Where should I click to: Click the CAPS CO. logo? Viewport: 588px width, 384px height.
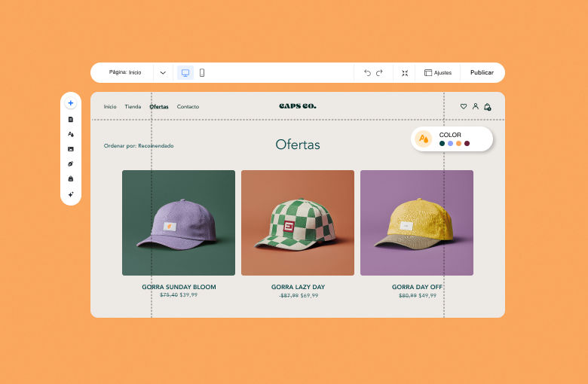298,106
